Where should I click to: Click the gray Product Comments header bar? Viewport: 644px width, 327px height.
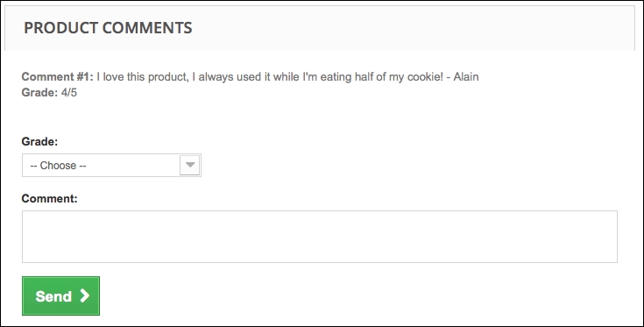click(x=320, y=28)
